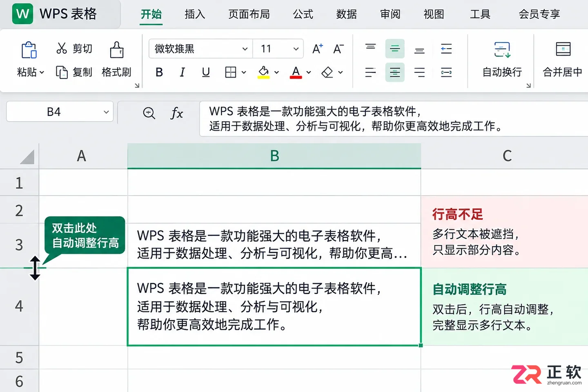Align text right
The image size is (588, 392).
[x=419, y=72]
